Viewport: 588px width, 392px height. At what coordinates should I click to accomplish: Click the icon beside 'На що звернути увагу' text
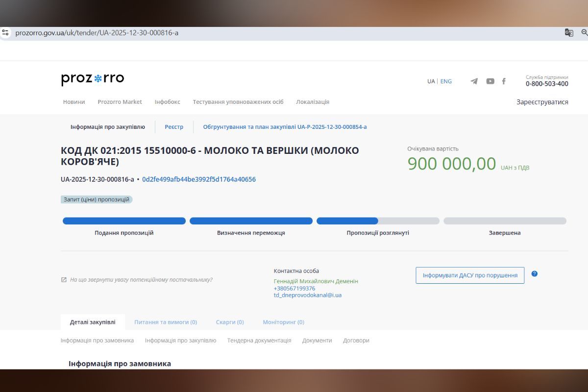pos(63,279)
